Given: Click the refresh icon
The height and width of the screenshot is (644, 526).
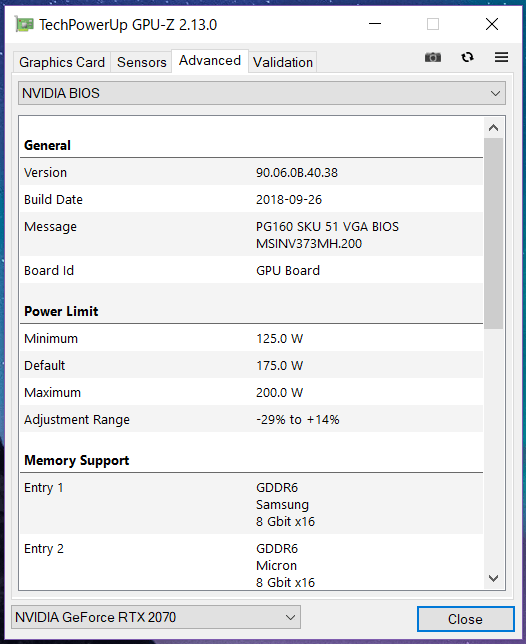Looking at the screenshot, I should tap(467, 57).
